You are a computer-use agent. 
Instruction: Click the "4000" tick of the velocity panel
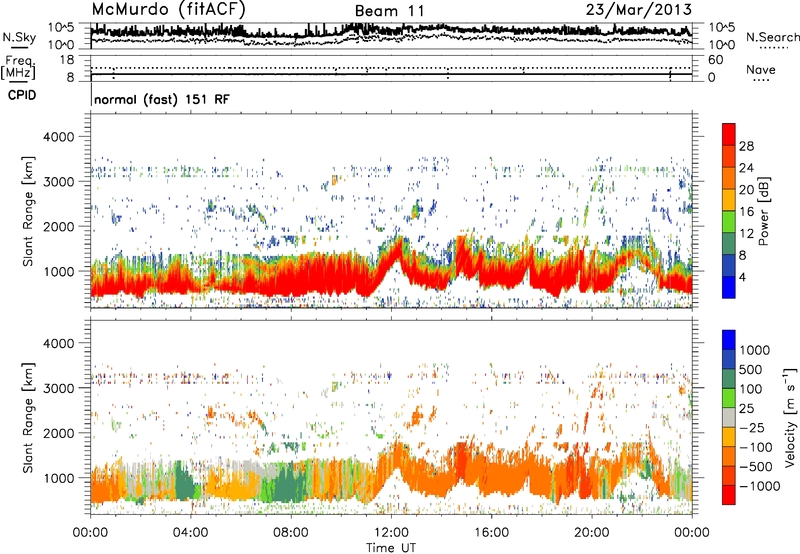point(59,343)
